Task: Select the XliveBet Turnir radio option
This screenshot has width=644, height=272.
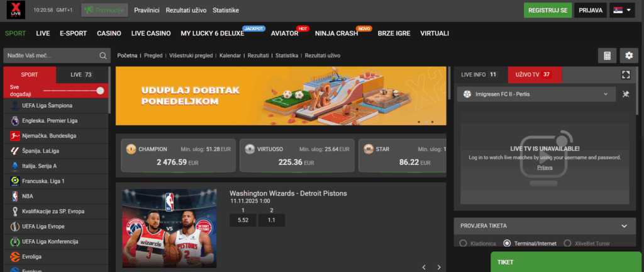Action: (568, 243)
